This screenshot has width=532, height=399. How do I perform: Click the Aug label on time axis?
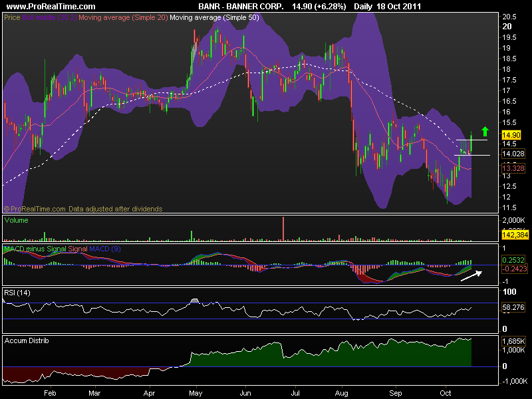point(341,393)
